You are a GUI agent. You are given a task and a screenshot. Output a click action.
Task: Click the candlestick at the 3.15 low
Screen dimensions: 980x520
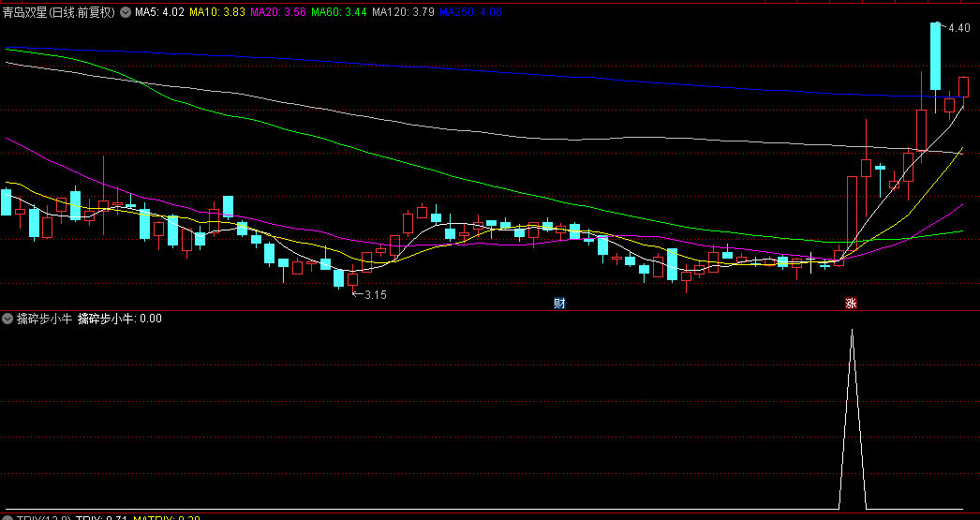(352, 279)
